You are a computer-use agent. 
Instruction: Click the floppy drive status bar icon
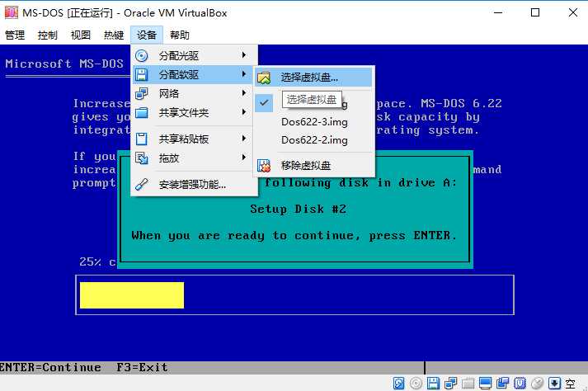(x=433, y=383)
